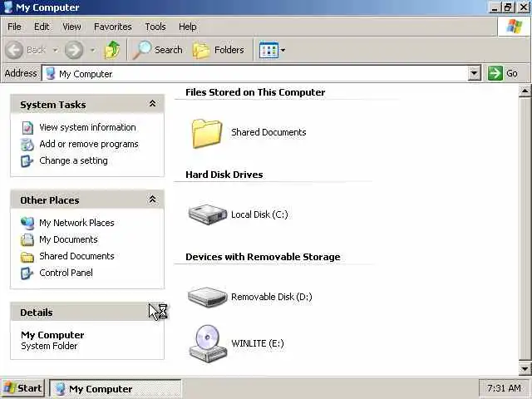Open My Network Places link
Screen dimensions: 532x399
click(76, 223)
